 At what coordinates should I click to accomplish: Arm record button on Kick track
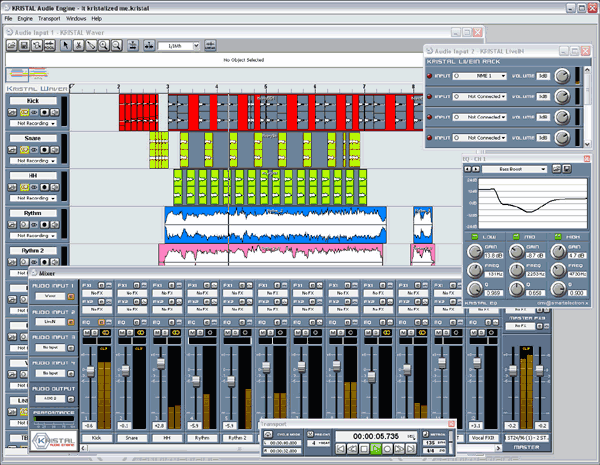[45, 112]
